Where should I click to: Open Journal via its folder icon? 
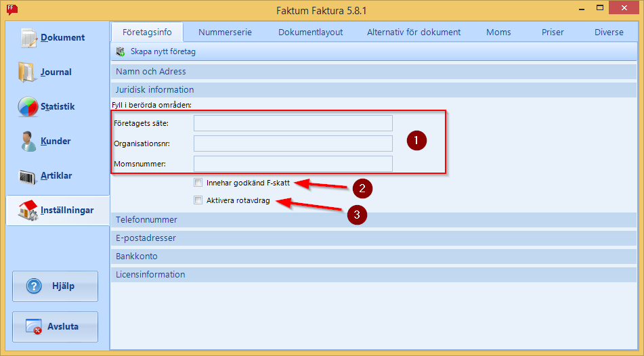coord(28,72)
